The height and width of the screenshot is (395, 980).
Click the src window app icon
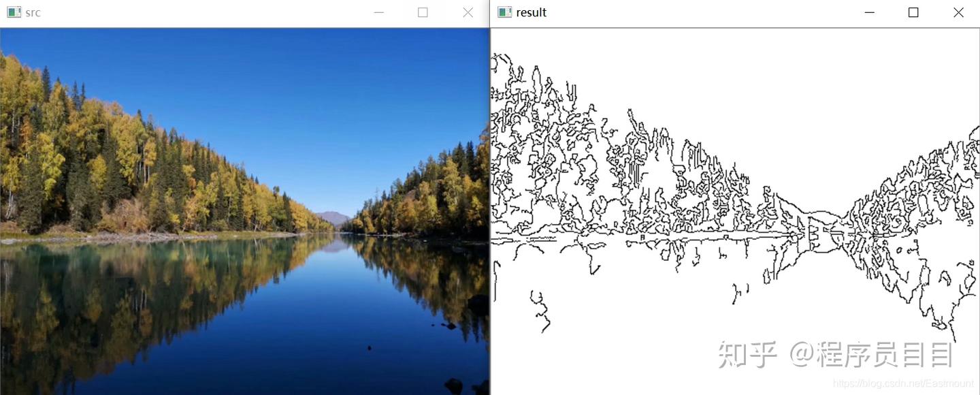pyautogui.click(x=14, y=12)
